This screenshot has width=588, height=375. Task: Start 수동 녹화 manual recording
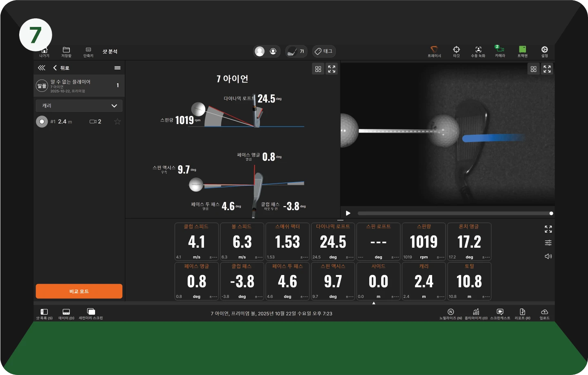click(x=478, y=52)
